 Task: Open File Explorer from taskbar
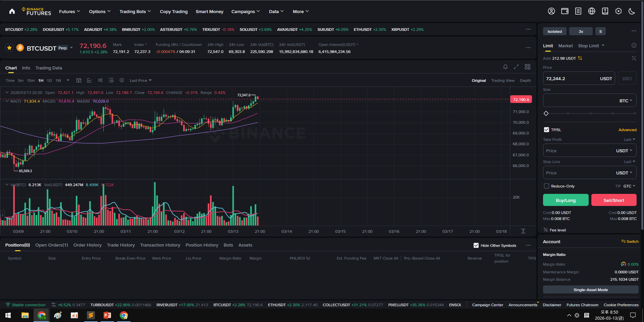[x=25, y=315]
